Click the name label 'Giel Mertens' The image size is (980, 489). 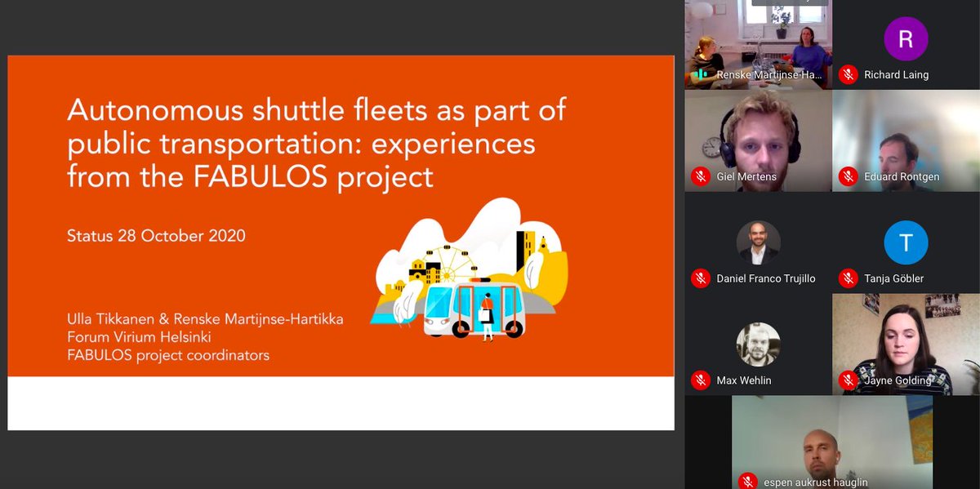(x=746, y=176)
